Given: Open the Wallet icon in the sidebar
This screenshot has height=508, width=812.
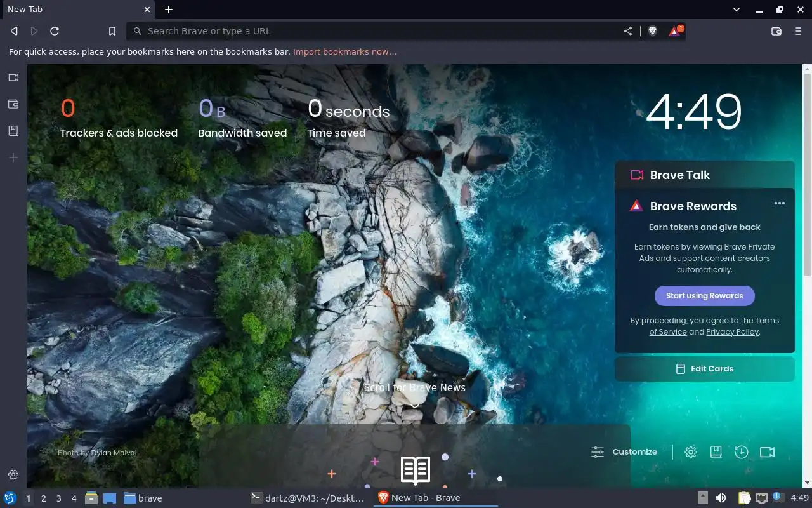Looking at the screenshot, I should click(13, 104).
